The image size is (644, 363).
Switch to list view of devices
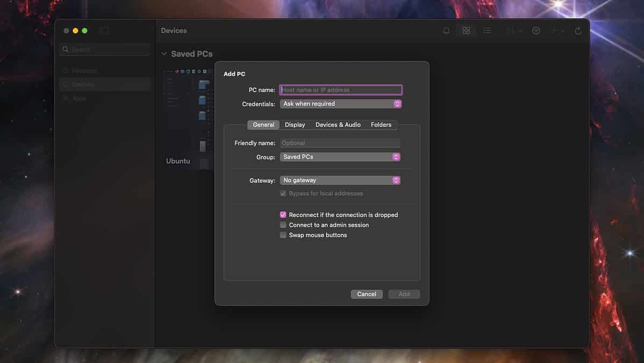487,30
